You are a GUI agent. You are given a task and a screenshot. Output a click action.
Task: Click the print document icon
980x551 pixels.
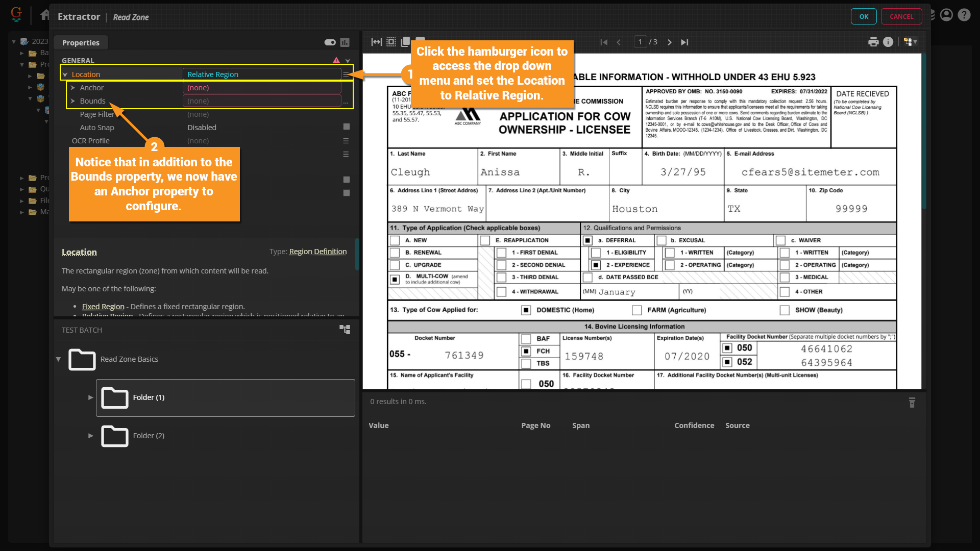coord(873,42)
